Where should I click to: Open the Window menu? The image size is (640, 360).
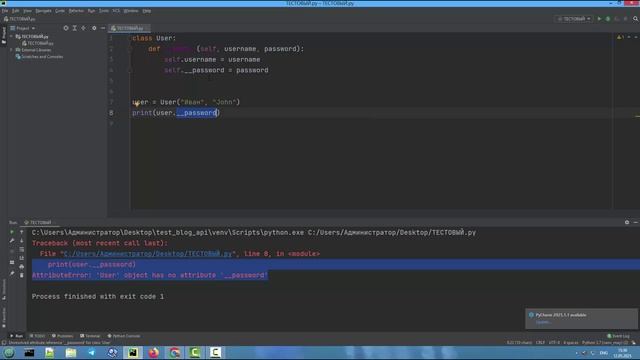[x=131, y=11]
